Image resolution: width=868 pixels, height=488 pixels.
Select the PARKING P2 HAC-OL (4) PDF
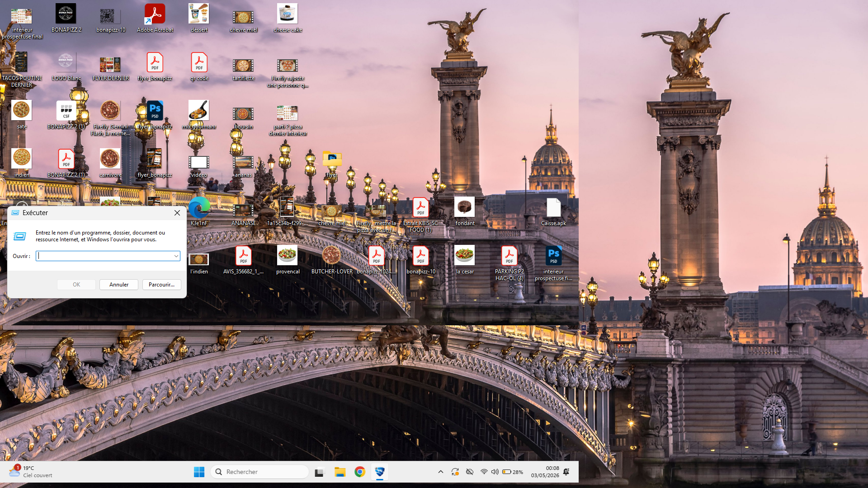click(x=509, y=263)
